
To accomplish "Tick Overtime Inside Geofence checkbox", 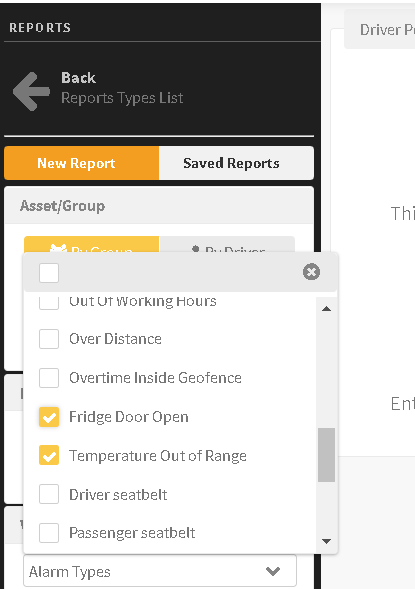I will click(x=49, y=378).
